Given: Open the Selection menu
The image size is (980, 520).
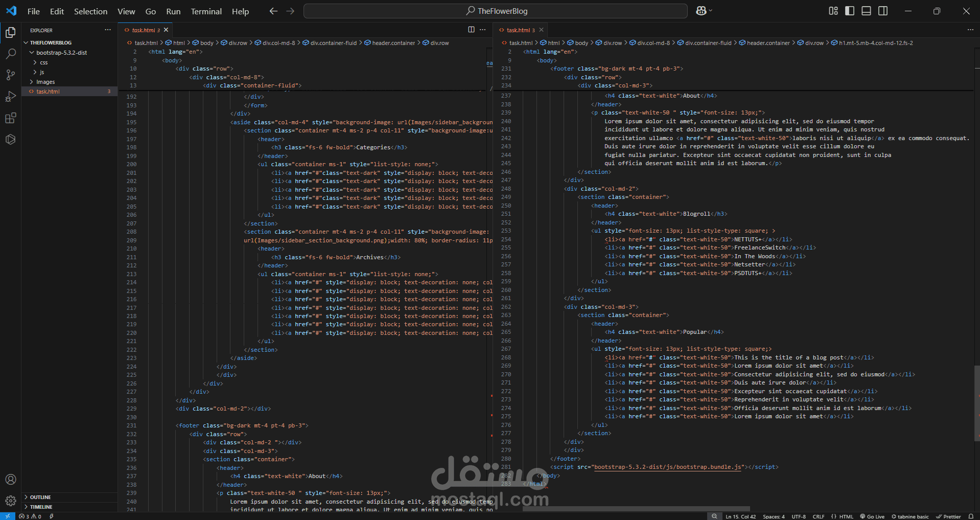Looking at the screenshot, I should click(x=91, y=11).
